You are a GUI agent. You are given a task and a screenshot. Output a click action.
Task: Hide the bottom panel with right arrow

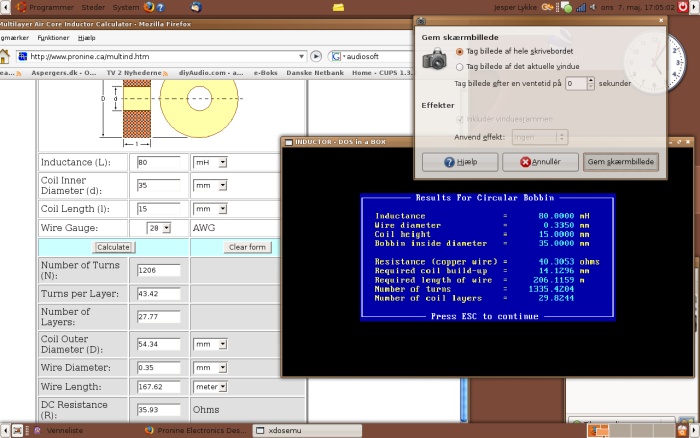click(695, 430)
